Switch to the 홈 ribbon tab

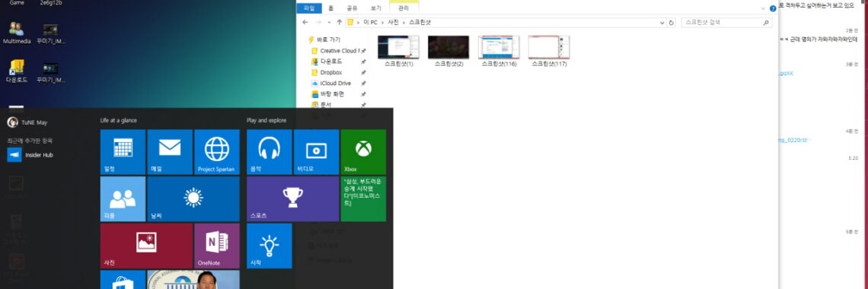[331, 8]
